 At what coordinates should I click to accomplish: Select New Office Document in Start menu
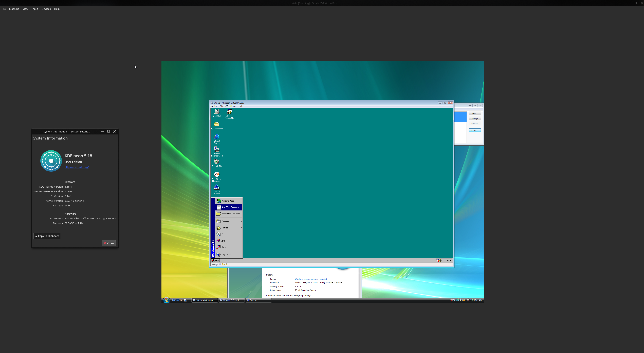pos(229,207)
